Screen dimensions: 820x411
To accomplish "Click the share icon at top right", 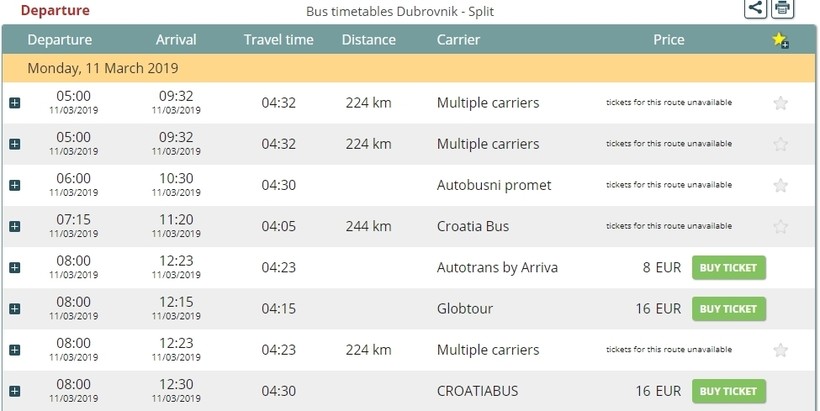I will tap(756, 9).
